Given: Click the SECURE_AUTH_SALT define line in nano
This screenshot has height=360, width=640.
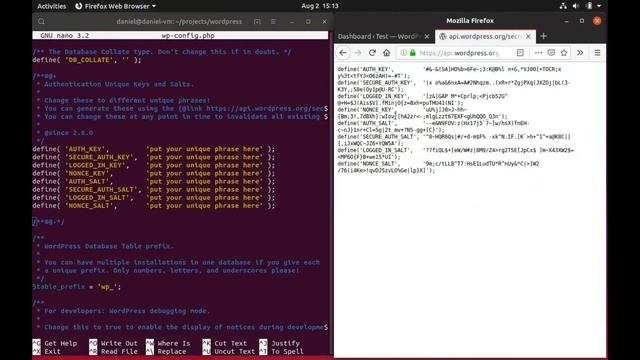Looking at the screenshot, I should point(154,190).
